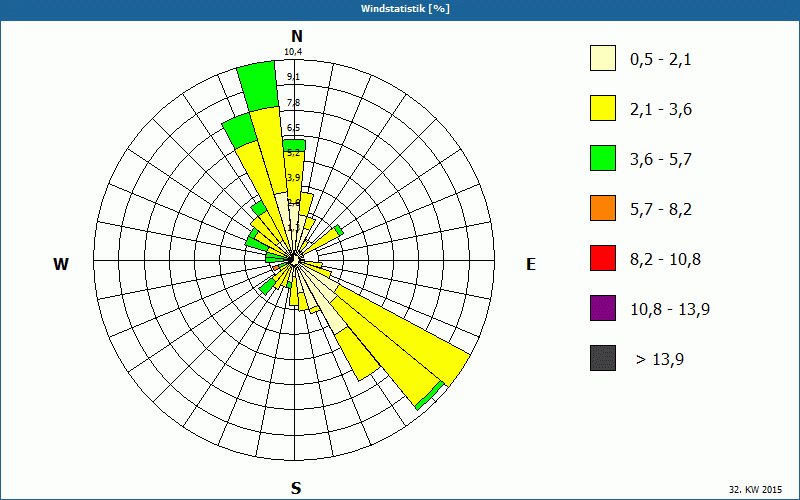This screenshot has height=500, width=800.
Task: Click the legend label '> 13,9'
Action: coord(660,360)
